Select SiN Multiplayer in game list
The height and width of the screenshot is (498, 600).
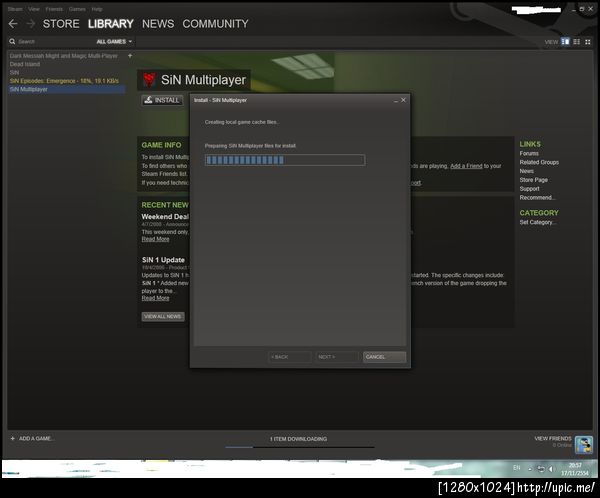point(67,89)
